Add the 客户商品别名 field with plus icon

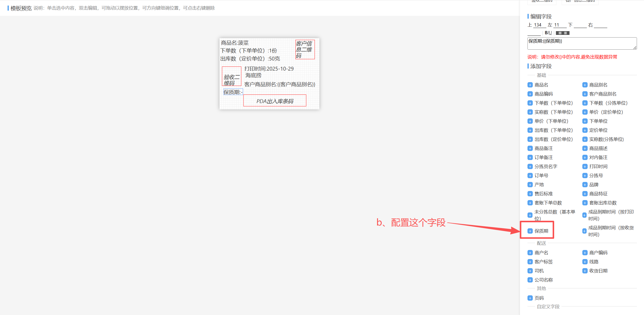(x=585, y=94)
